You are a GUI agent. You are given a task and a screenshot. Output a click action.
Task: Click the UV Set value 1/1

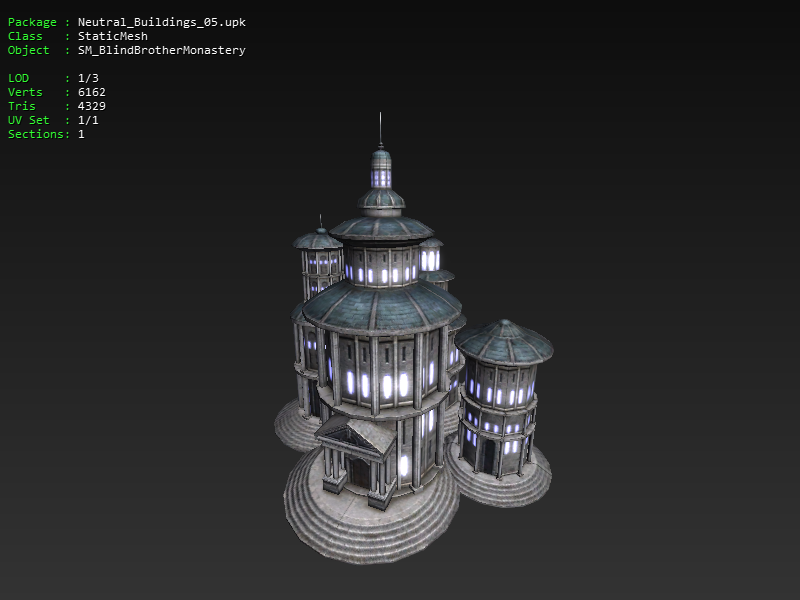[88, 120]
